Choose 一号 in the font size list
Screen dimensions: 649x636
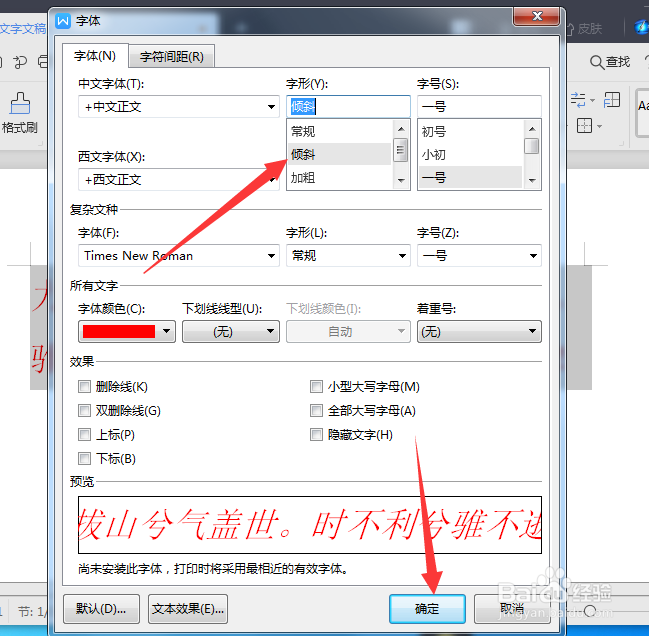click(x=471, y=178)
